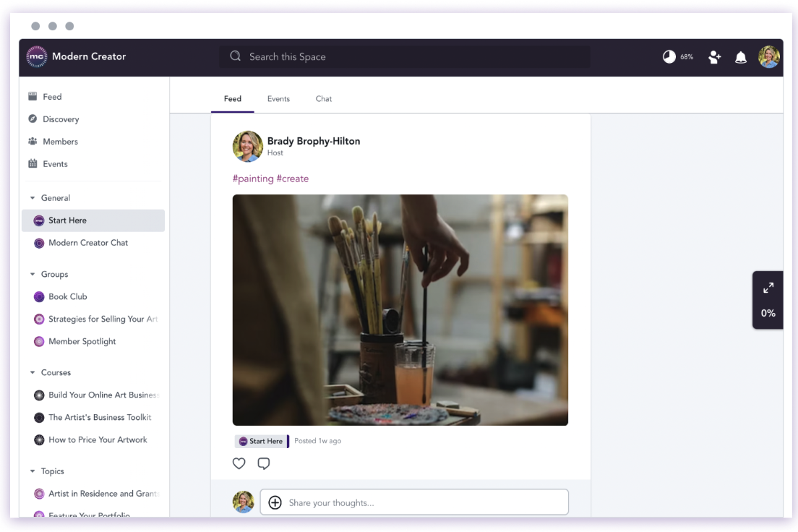
Task: Click the Host label under author name
Action: coord(275,153)
